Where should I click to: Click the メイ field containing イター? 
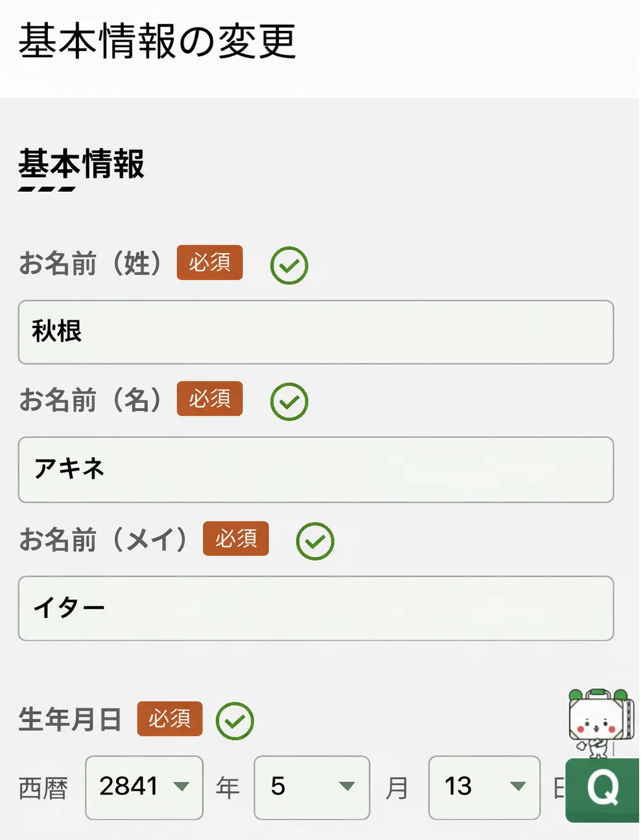pyautogui.click(x=315, y=608)
